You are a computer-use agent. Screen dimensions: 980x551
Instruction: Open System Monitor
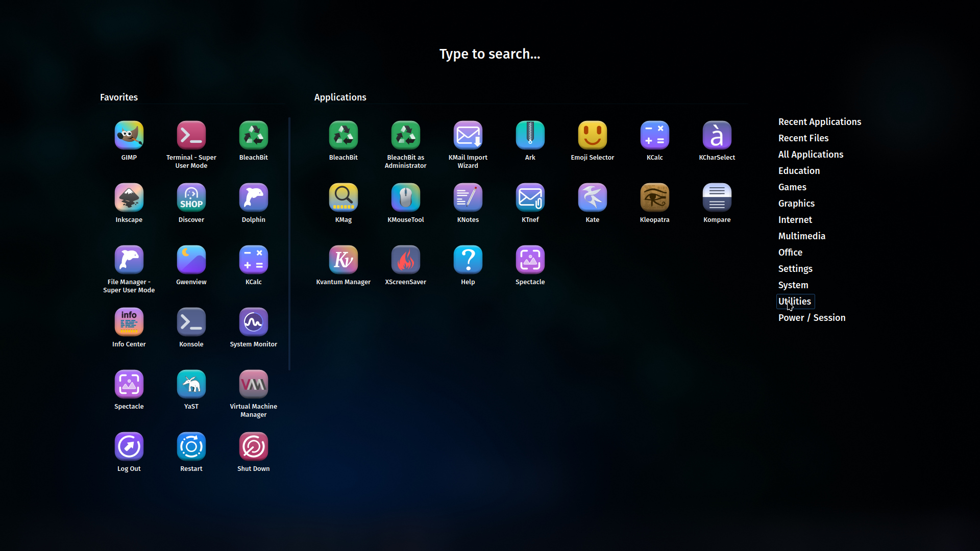[254, 322]
